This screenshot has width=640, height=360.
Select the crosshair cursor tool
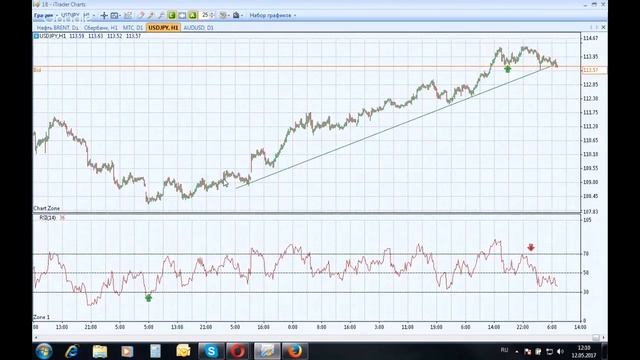pos(104,16)
